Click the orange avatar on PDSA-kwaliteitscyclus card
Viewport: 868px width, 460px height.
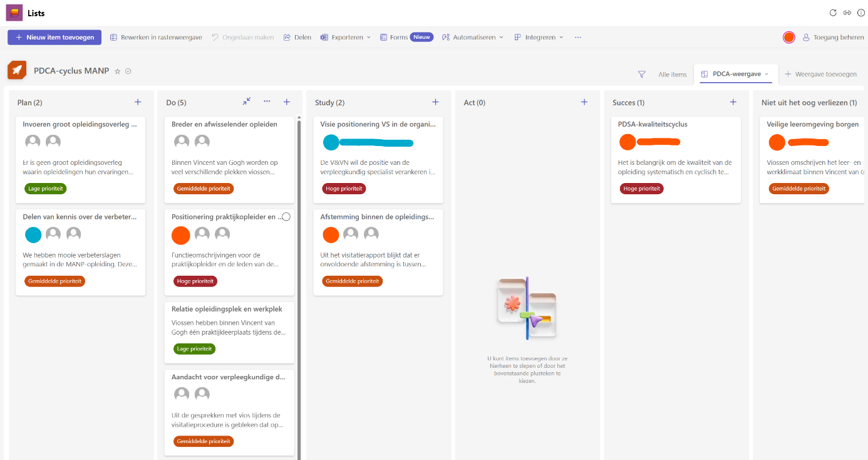(x=628, y=142)
